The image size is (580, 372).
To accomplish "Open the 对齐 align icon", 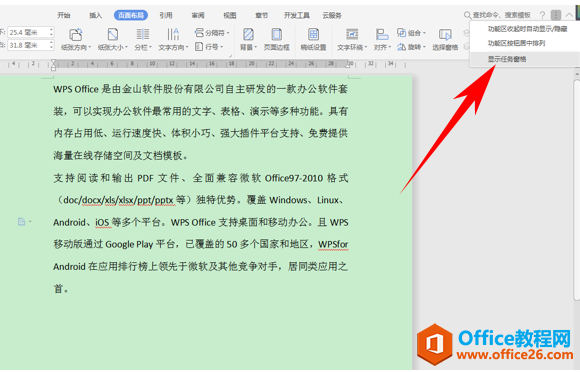I will coord(382,34).
